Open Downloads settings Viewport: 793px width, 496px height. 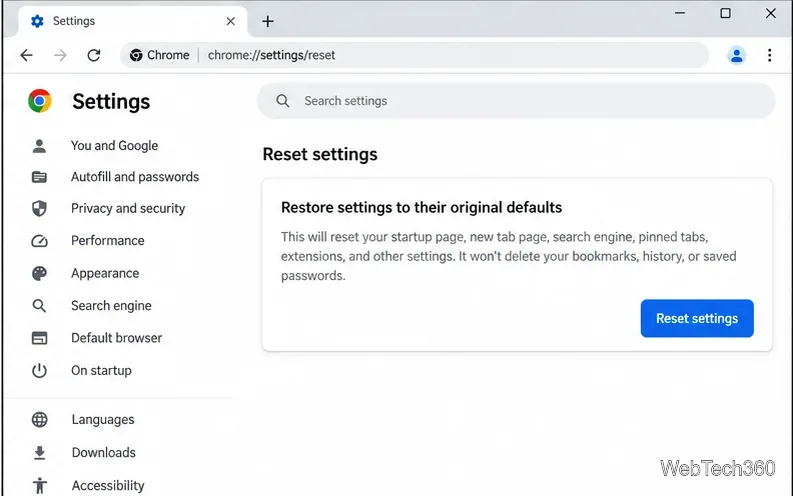[104, 453]
